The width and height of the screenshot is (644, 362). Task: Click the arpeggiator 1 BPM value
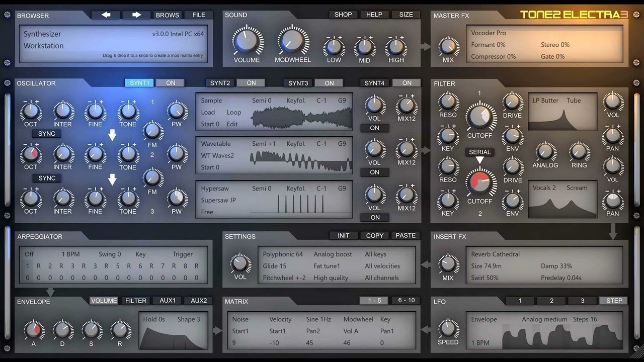coord(70,254)
